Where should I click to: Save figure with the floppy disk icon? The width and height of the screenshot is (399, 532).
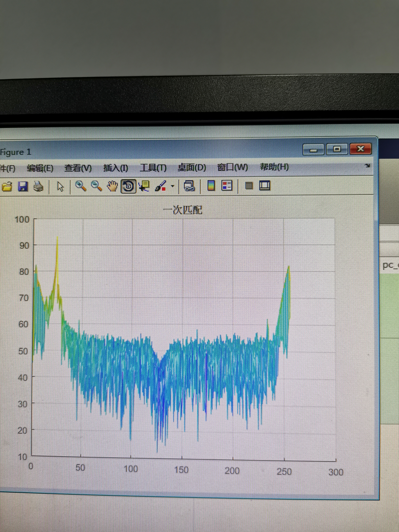23,186
